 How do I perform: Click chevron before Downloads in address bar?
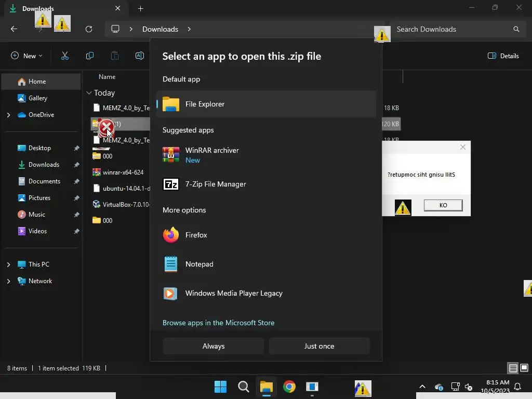(x=130, y=29)
